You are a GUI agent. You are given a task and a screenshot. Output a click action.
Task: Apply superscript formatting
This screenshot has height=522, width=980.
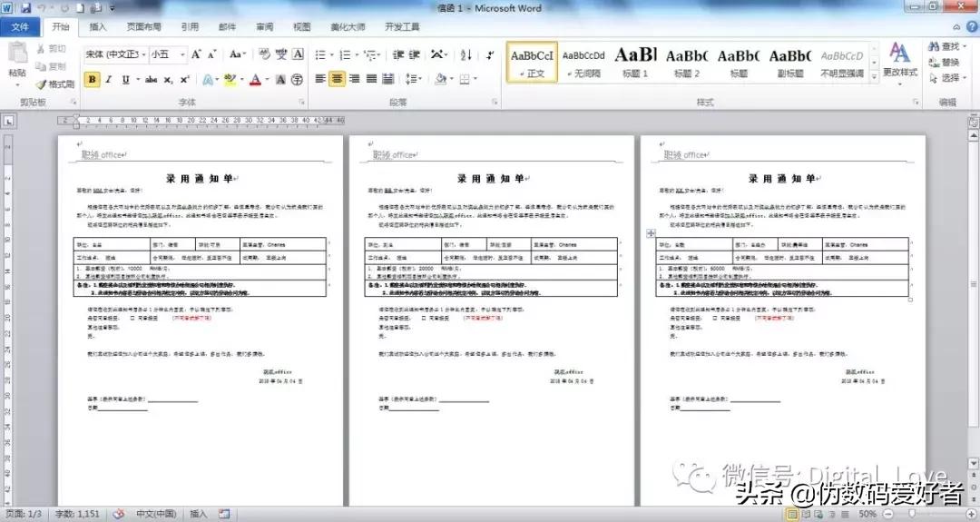[184, 79]
